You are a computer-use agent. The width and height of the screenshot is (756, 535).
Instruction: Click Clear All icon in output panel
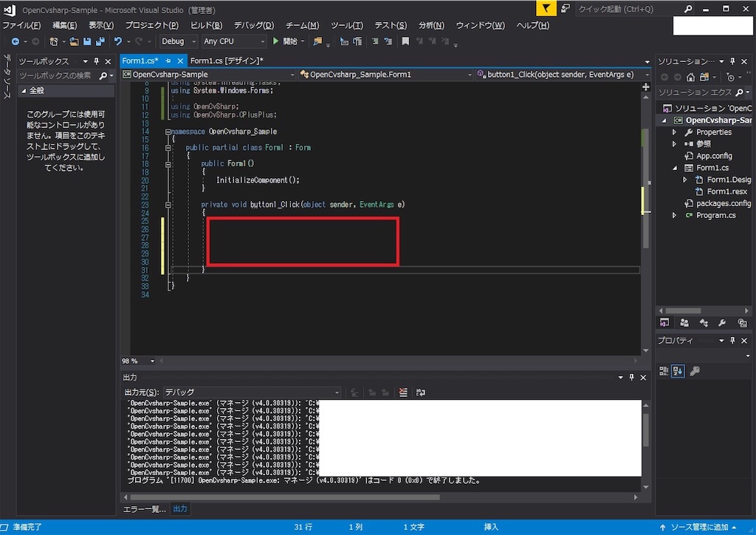[403, 392]
